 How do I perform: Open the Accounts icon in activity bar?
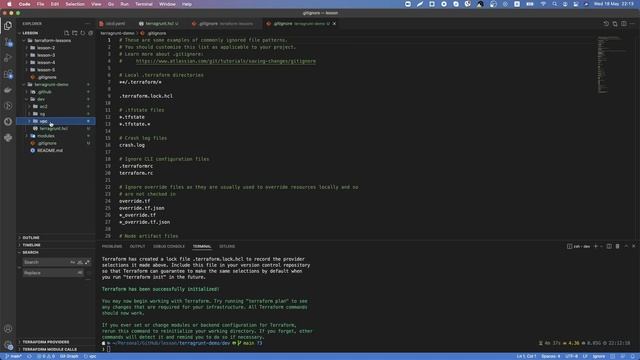coord(8,329)
